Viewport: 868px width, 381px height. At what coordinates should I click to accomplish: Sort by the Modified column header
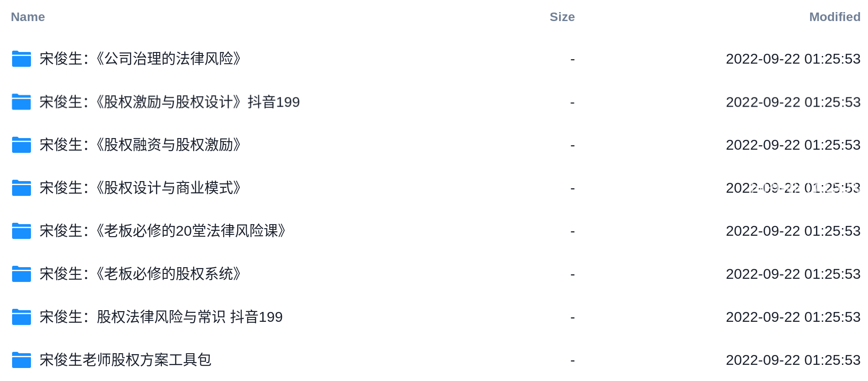tap(835, 17)
